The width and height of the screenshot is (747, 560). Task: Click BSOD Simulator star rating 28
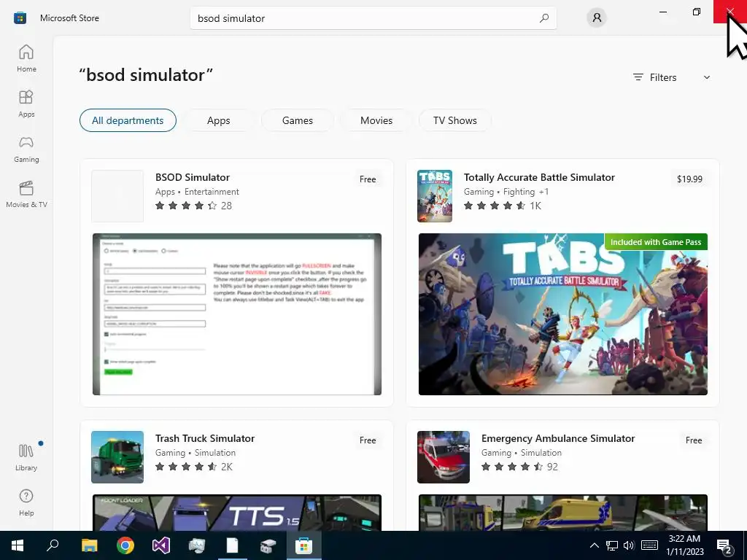[193, 206]
